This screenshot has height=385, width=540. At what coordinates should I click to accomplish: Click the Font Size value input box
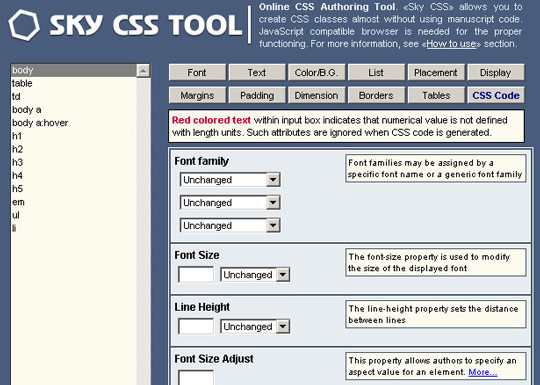coord(196,274)
